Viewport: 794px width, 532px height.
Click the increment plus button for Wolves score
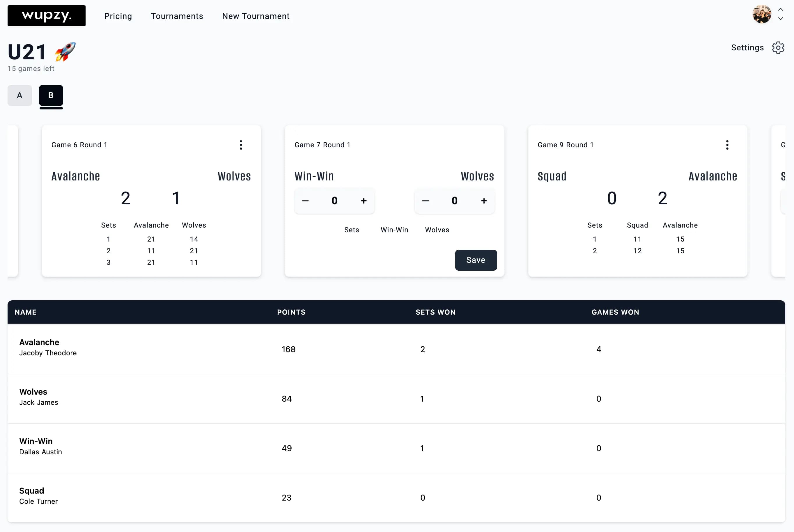pyautogui.click(x=484, y=200)
